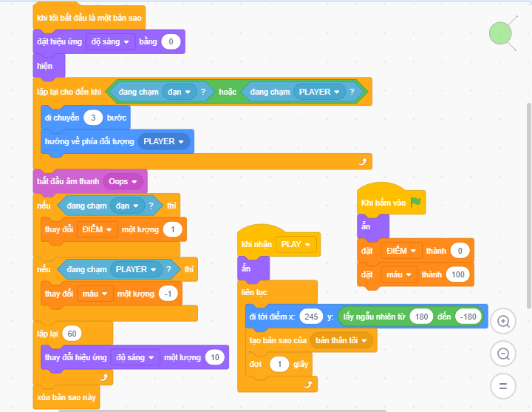
Task: Click loop arrow on 'lặp lại cho đến khi' block
Action: 362,161
